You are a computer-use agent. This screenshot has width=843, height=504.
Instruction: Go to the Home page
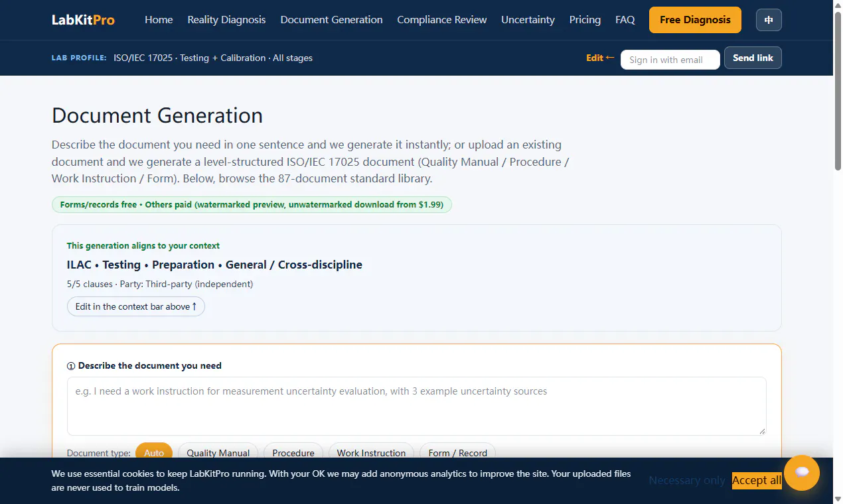[159, 20]
